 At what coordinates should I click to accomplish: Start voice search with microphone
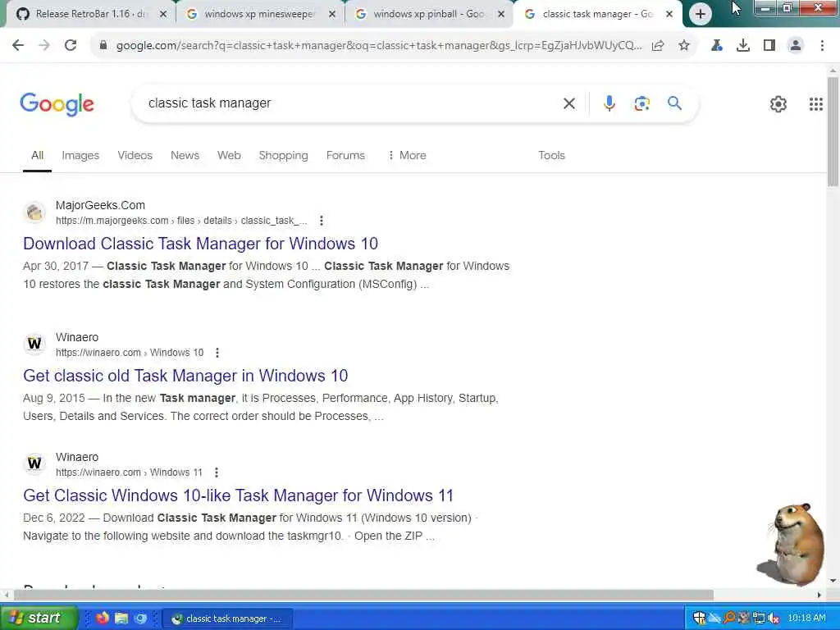(x=609, y=103)
